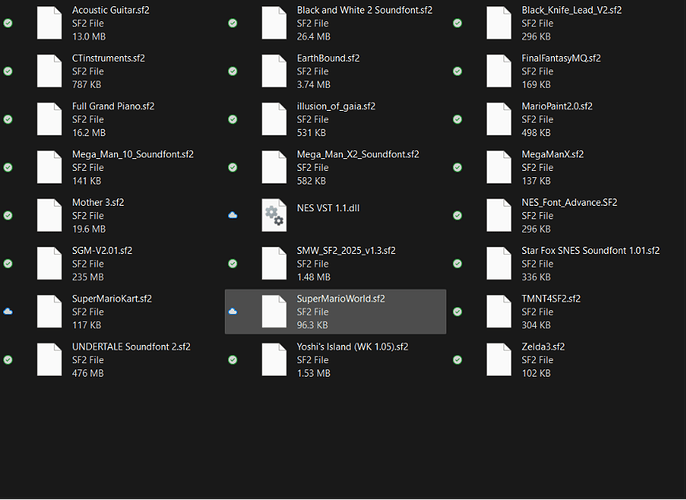Select the Mega_Man_10_Soundfont.sf2 file icon
This screenshot has height=500, width=686.
49,167
